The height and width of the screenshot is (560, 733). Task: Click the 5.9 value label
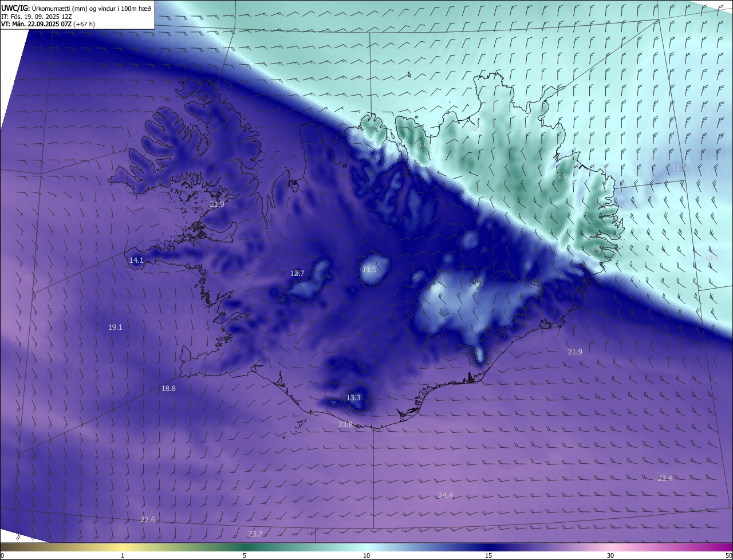[562, 177]
